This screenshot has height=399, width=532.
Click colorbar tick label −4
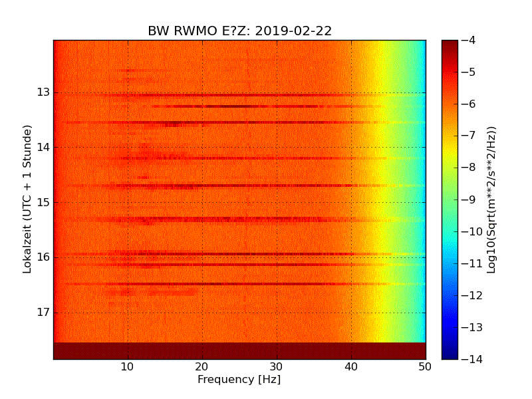click(x=469, y=40)
